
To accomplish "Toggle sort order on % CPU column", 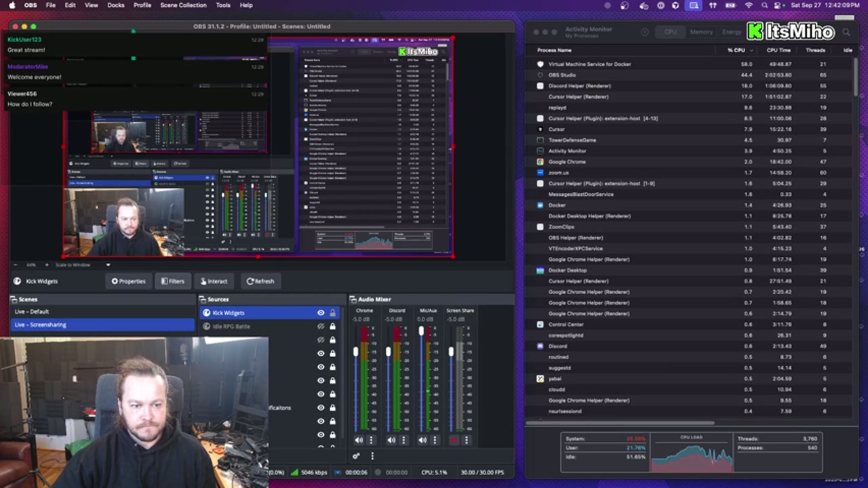I will point(736,50).
